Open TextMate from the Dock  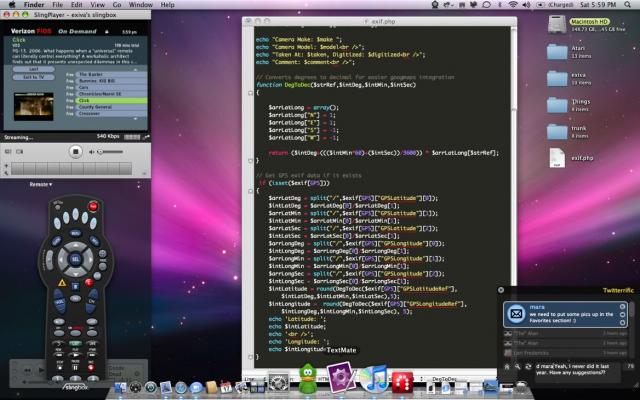pos(341,378)
